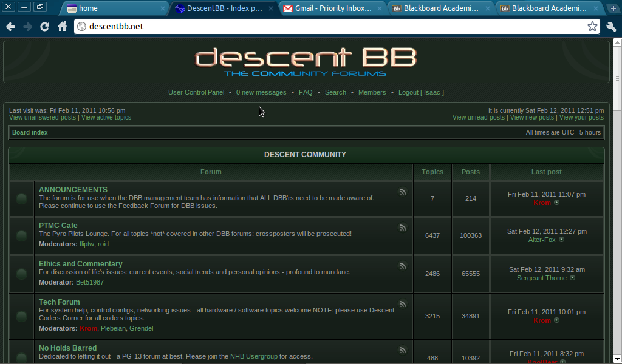Open the wrench settings menu
This screenshot has width=622, height=364.
pyautogui.click(x=611, y=27)
